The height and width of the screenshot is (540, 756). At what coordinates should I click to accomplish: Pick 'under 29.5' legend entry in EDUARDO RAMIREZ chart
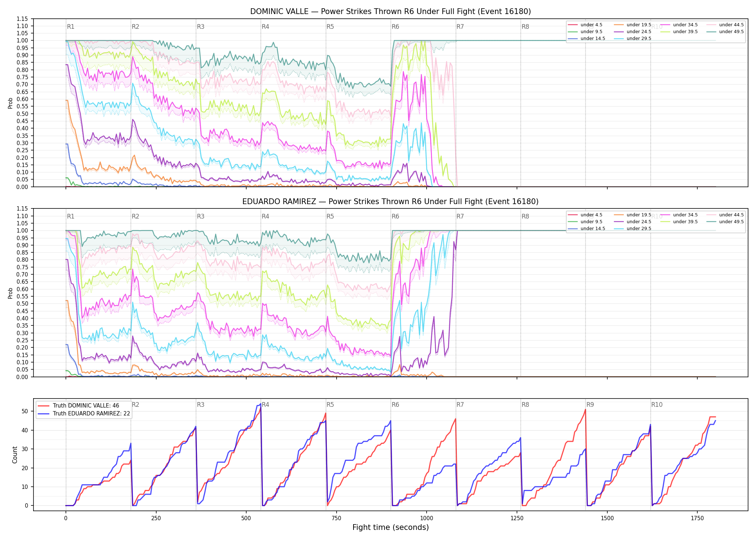pos(633,229)
